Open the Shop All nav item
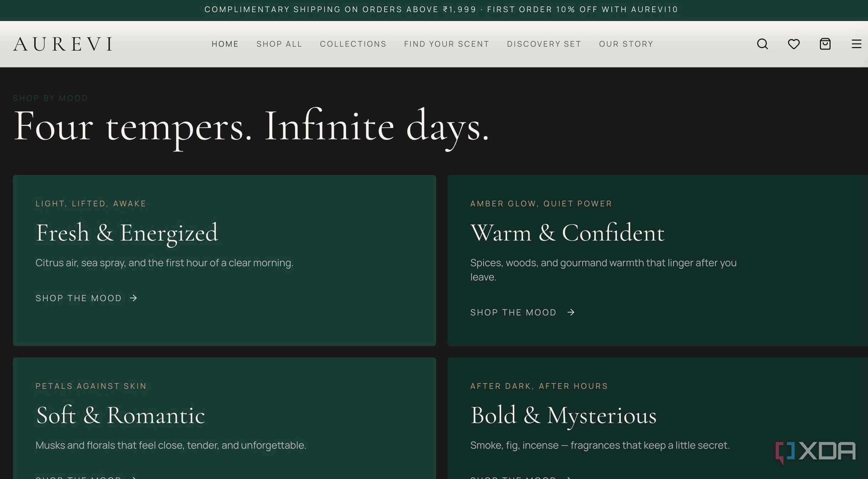The height and width of the screenshot is (479, 868). [279, 44]
